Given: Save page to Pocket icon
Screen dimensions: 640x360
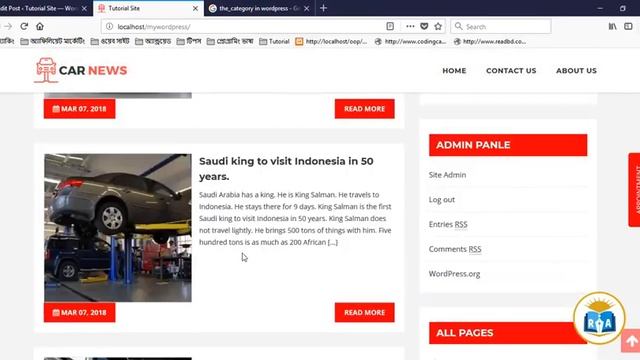Looking at the screenshot, I should (x=424, y=27).
